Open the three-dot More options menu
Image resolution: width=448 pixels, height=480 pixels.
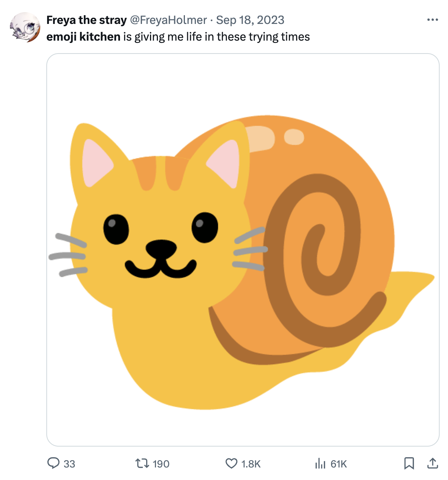432,20
